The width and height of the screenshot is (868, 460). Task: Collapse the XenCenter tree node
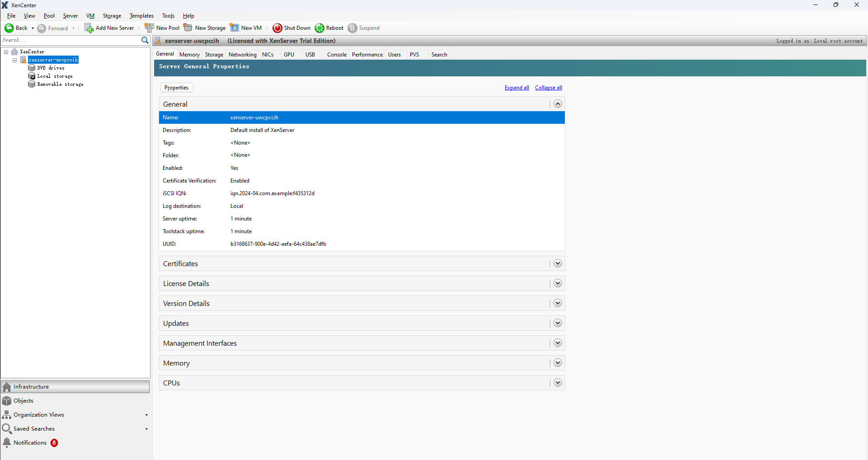[x=6, y=52]
